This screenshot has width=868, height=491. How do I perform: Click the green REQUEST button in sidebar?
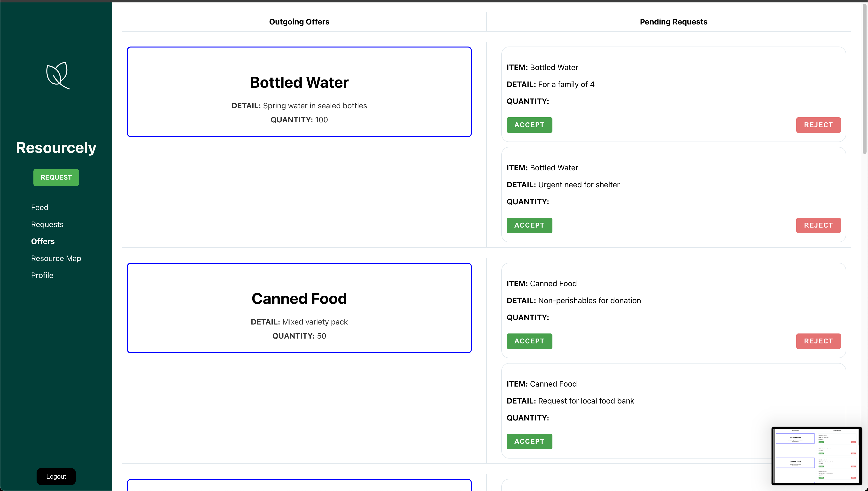pos(56,177)
